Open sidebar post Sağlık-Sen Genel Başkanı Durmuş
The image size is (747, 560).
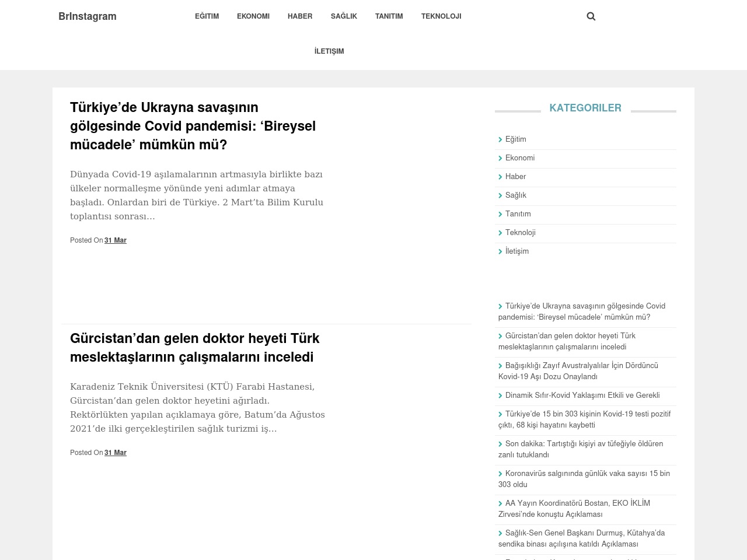click(x=582, y=538)
